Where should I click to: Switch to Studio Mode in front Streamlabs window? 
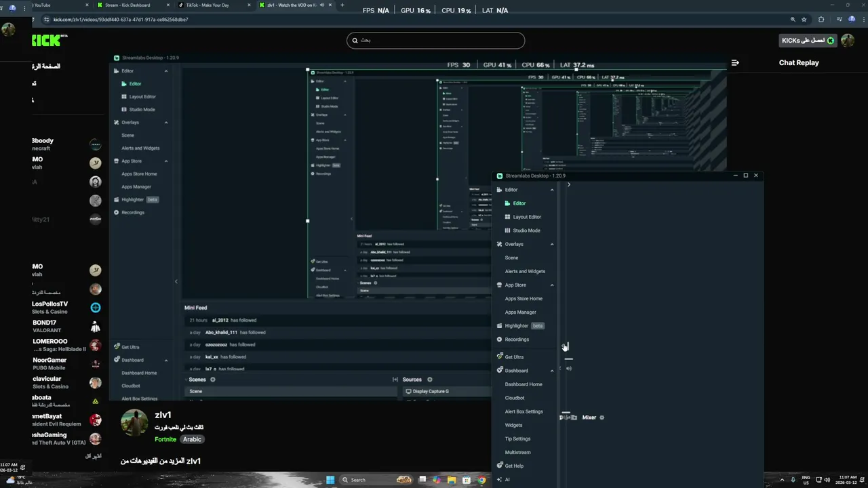pyautogui.click(x=522, y=230)
